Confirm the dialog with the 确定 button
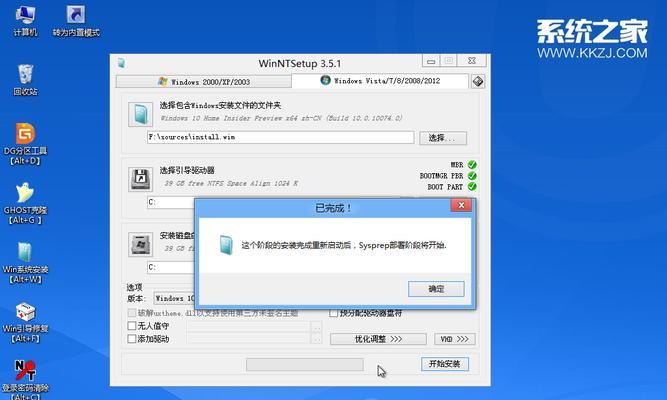Viewport: 667px width, 400px height. tap(436, 289)
